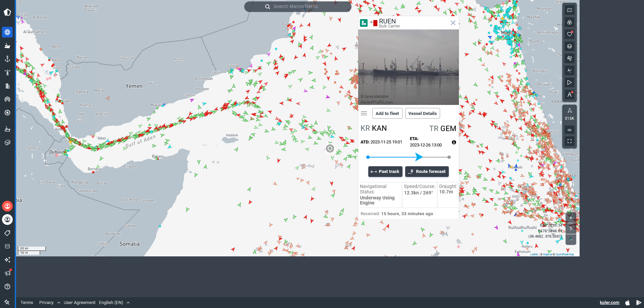This screenshot has height=308, width=644.
Task: Open the OpenStreetMap attribution link
Action: point(565,254)
